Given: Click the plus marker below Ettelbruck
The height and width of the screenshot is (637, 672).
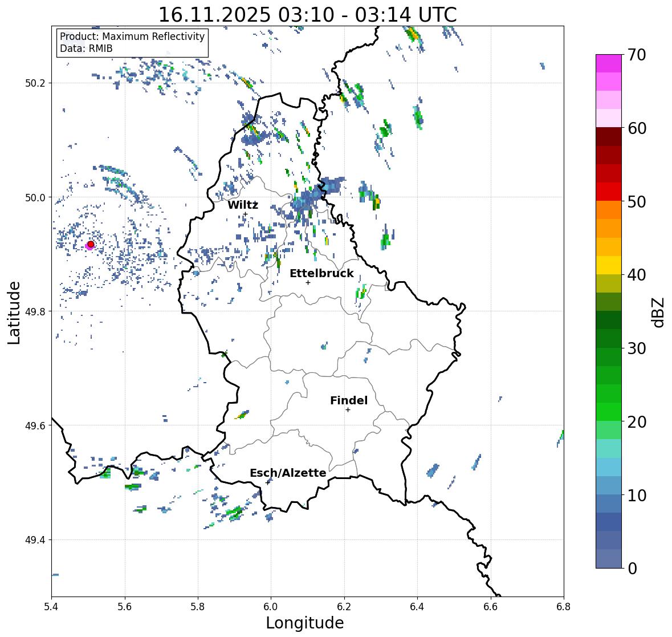Looking at the screenshot, I should tap(308, 282).
